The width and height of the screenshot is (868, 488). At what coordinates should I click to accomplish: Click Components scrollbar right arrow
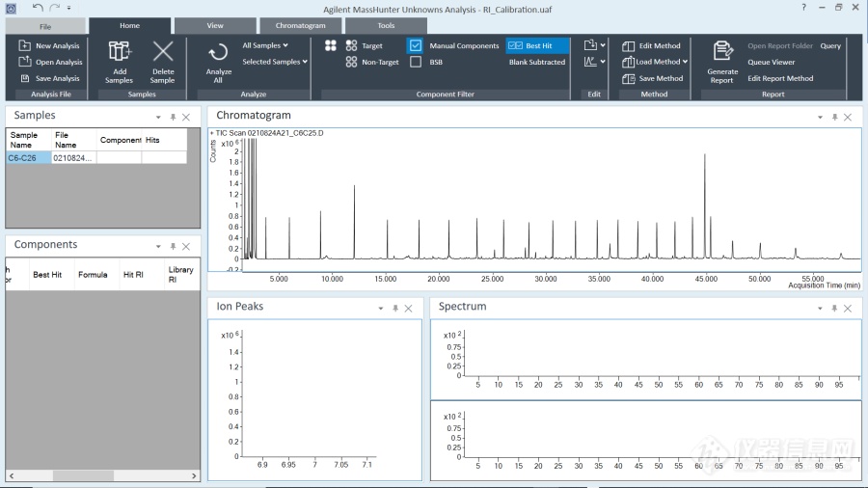194,475
